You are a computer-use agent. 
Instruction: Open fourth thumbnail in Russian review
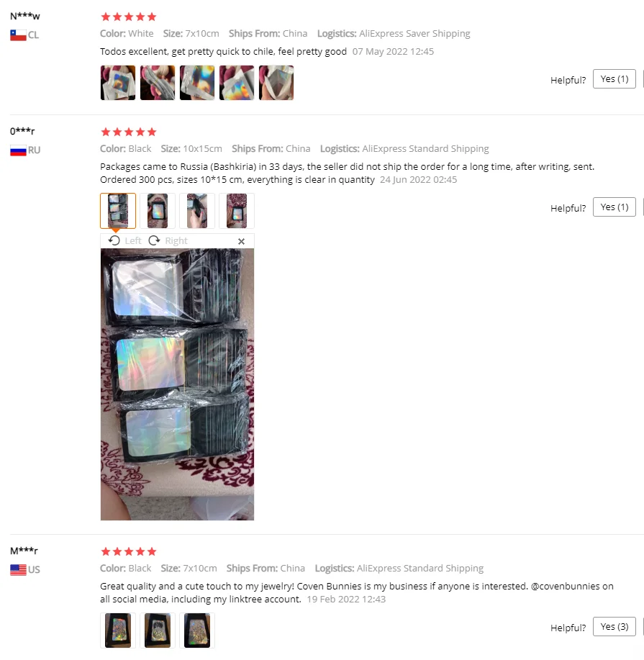[237, 211]
